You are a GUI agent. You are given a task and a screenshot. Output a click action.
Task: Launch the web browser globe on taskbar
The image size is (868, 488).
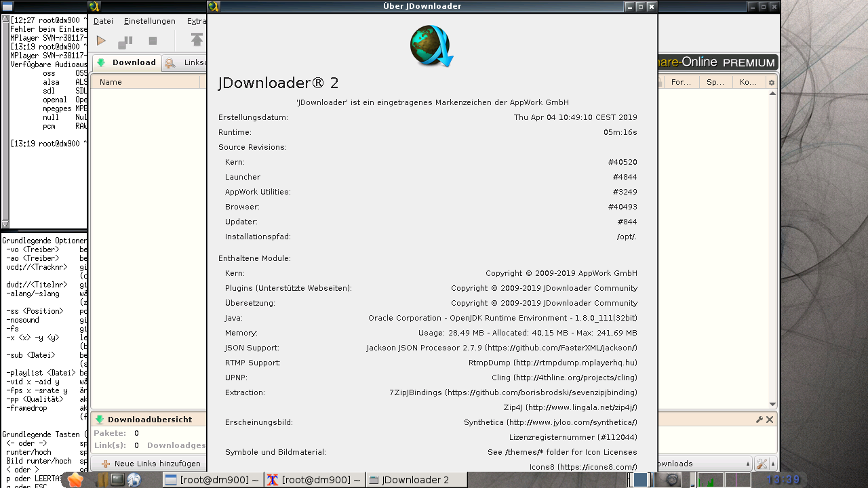[x=134, y=480]
